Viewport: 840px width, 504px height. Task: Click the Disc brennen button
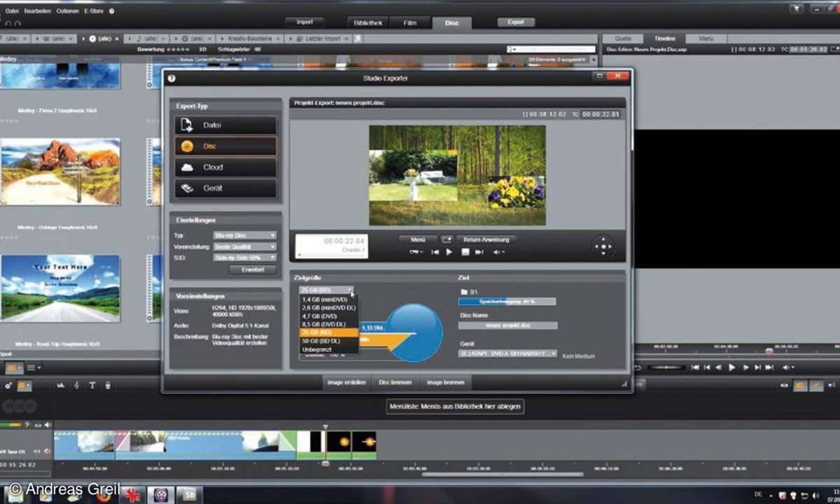tap(395, 383)
